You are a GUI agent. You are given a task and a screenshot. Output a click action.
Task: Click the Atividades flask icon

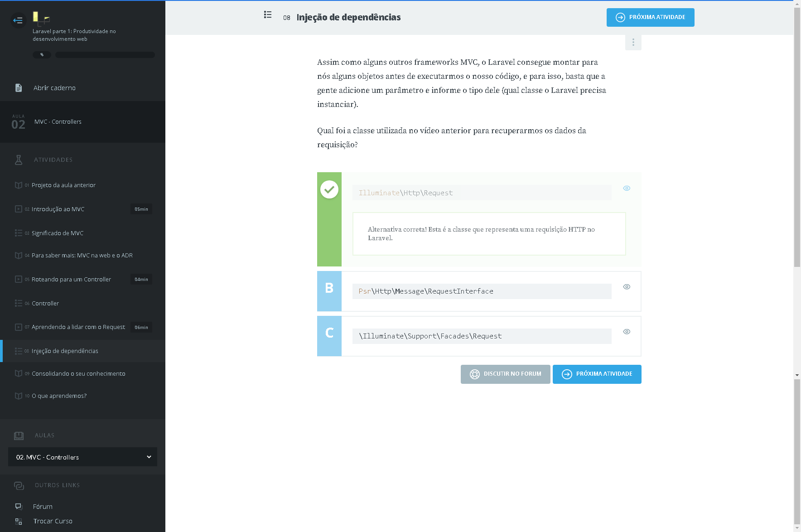click(x=19, y=160)
